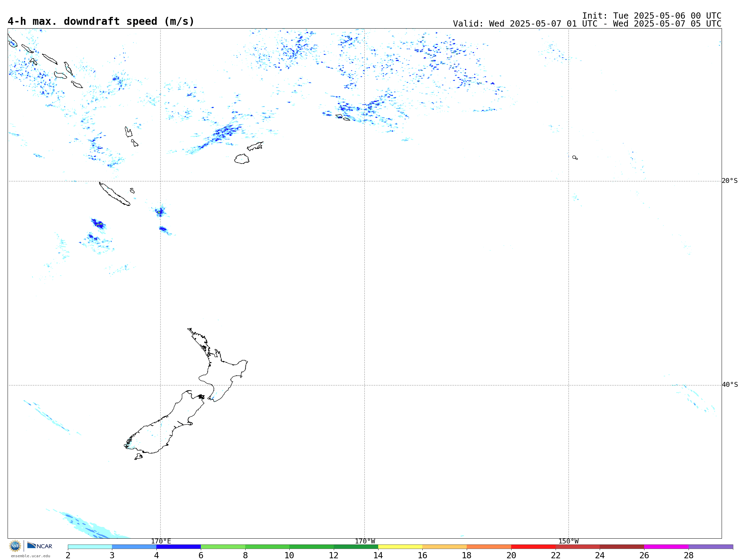Open the ensemble.ucar.edu link text
Image resolution: width=744 pixels, height=560 pixels.
click(x=30, y=556)
